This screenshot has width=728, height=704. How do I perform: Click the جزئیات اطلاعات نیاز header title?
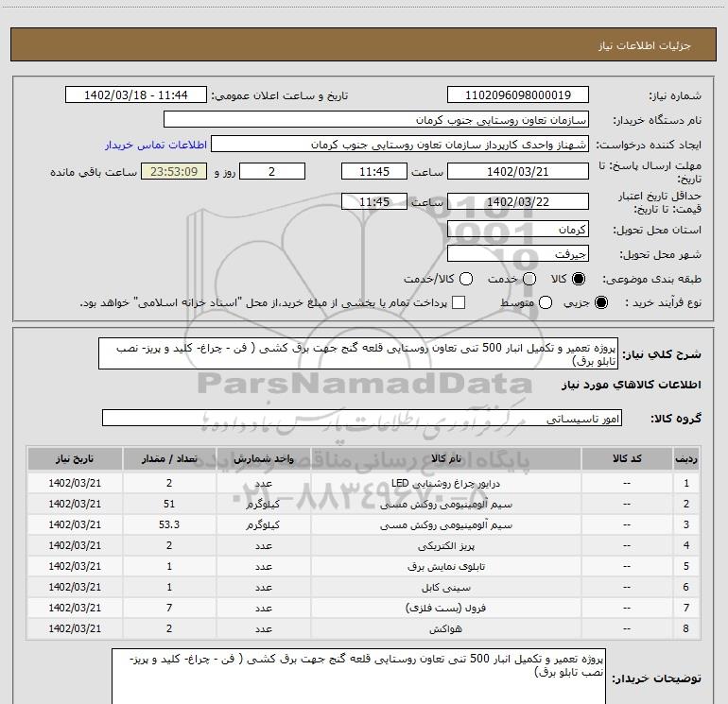645,45
